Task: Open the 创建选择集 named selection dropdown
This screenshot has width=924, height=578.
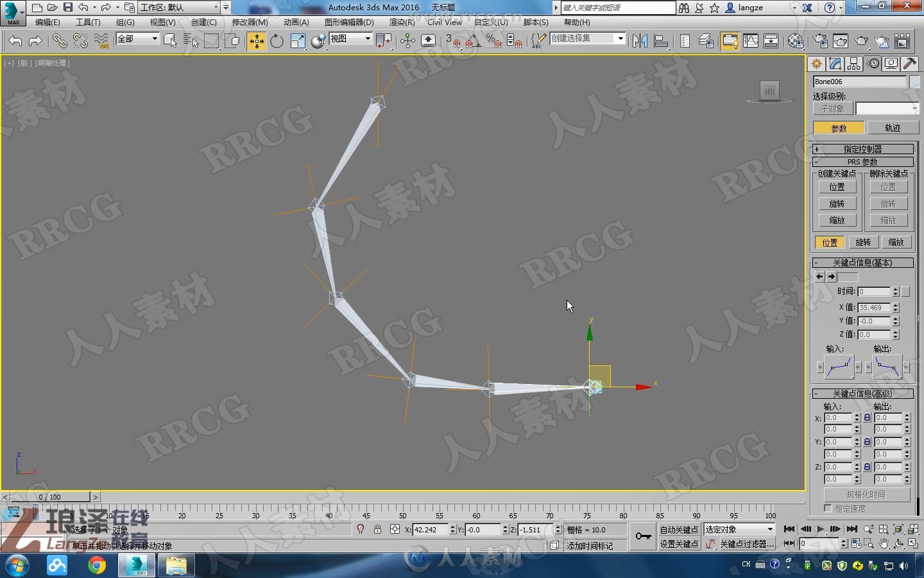Action: point(587,39)
